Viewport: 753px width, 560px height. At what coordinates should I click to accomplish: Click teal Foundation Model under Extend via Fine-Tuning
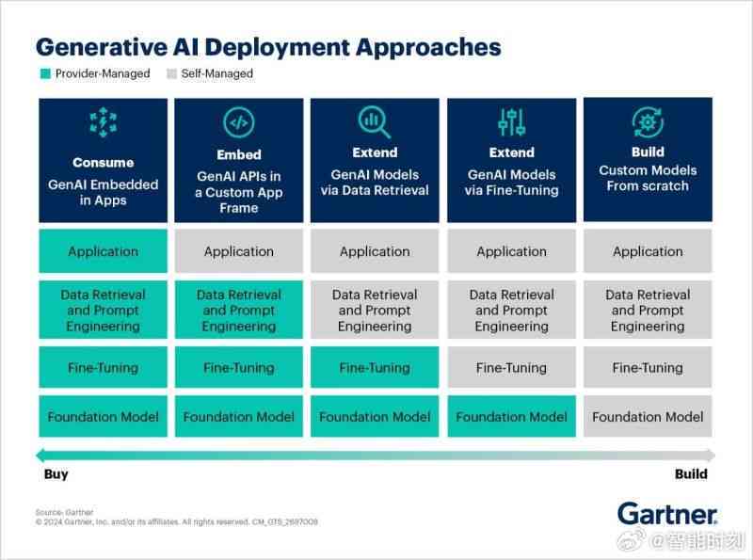point(511,416)
